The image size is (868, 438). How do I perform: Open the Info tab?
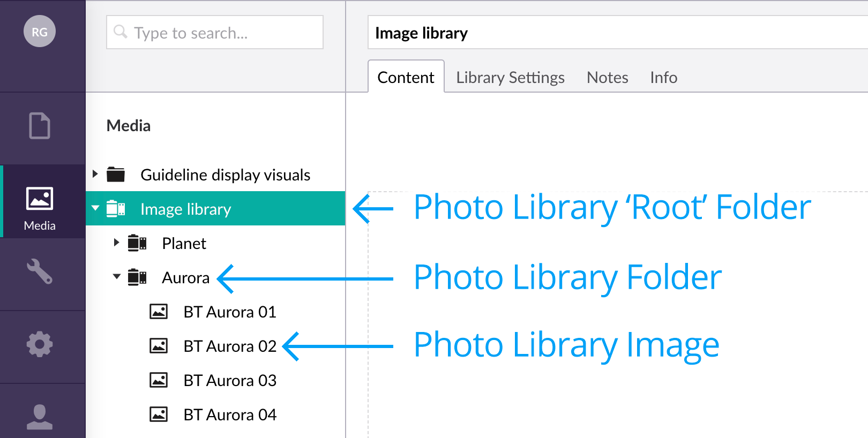663,78
